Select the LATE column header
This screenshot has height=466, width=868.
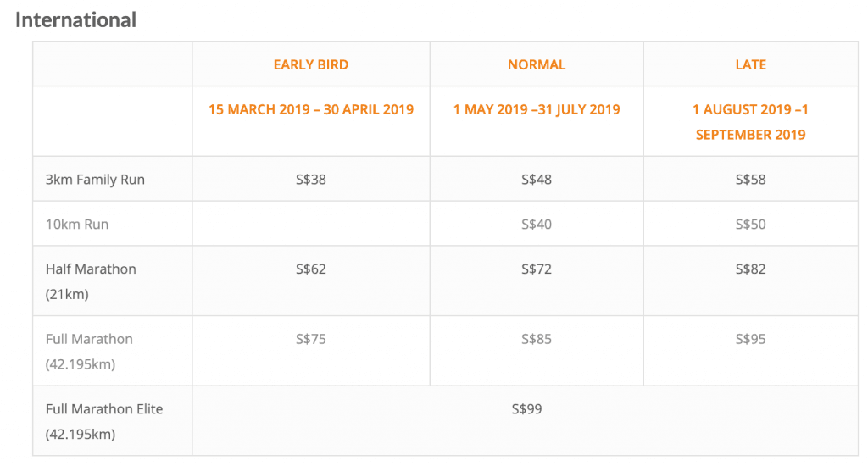[x=751, y=64]
